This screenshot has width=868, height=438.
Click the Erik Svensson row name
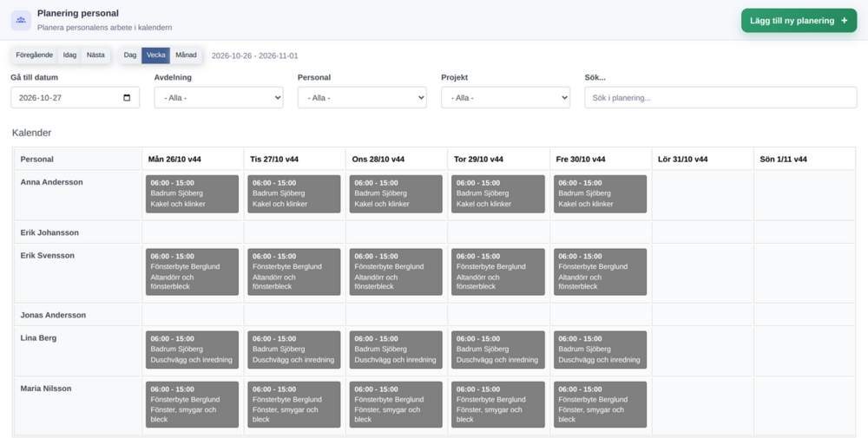(47, 256)
